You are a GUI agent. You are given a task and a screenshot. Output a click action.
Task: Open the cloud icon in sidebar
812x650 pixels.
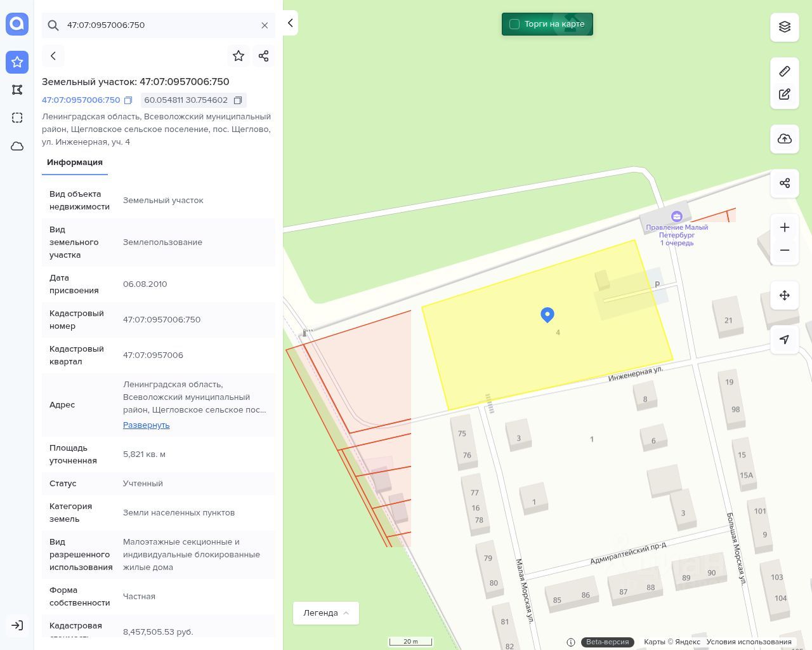[x=17, y=146]
